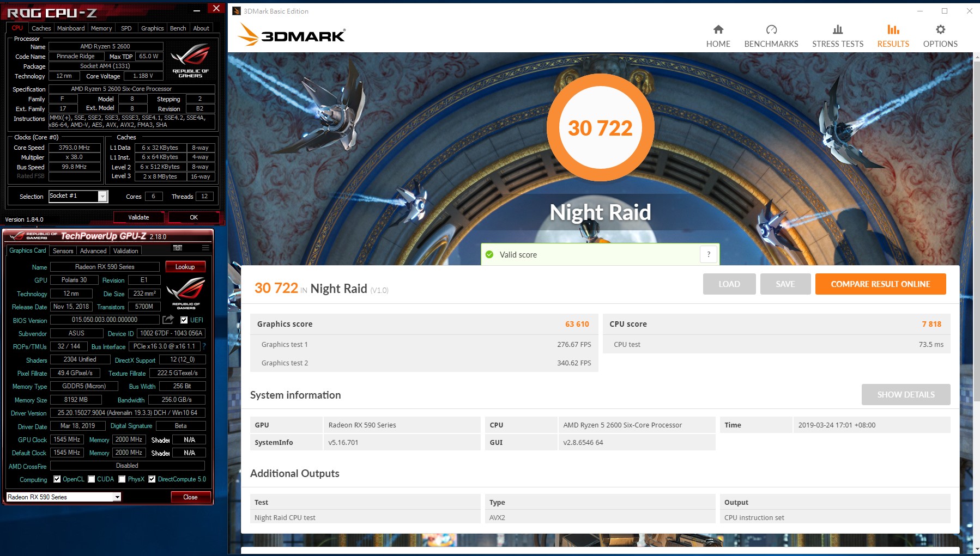Click the SAVE button
The image size is (980, 556).
pos(785,284)
